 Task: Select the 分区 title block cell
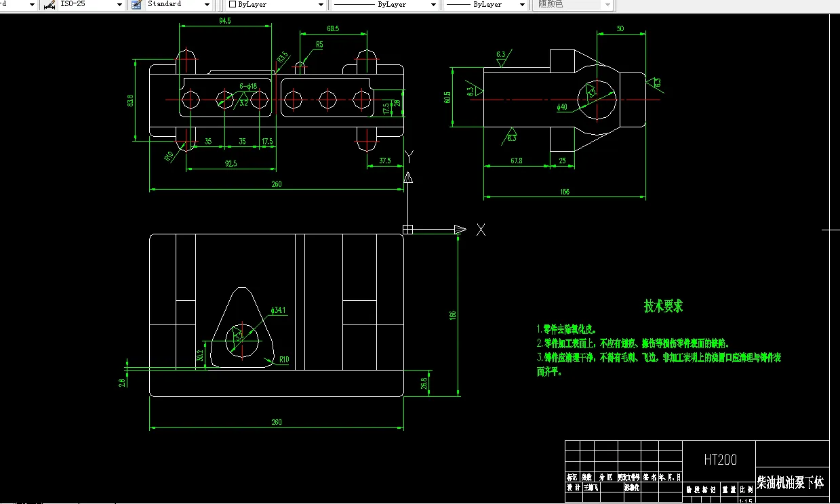pyautogui.click(x=605, y=477)
